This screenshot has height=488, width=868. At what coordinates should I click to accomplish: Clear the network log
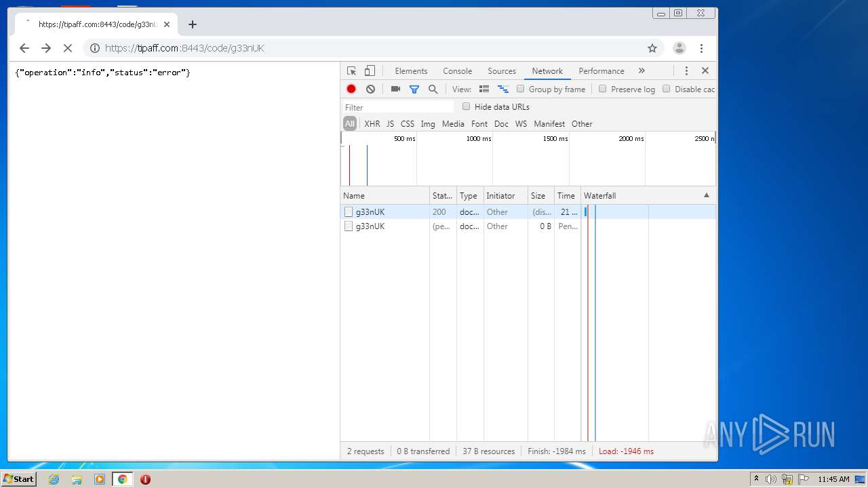(x=370, y=89)
